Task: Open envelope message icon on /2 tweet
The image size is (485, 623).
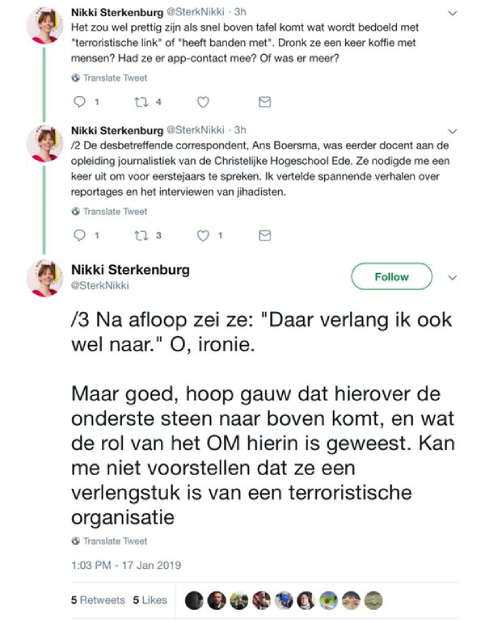Action: click(x=265, y=236)
